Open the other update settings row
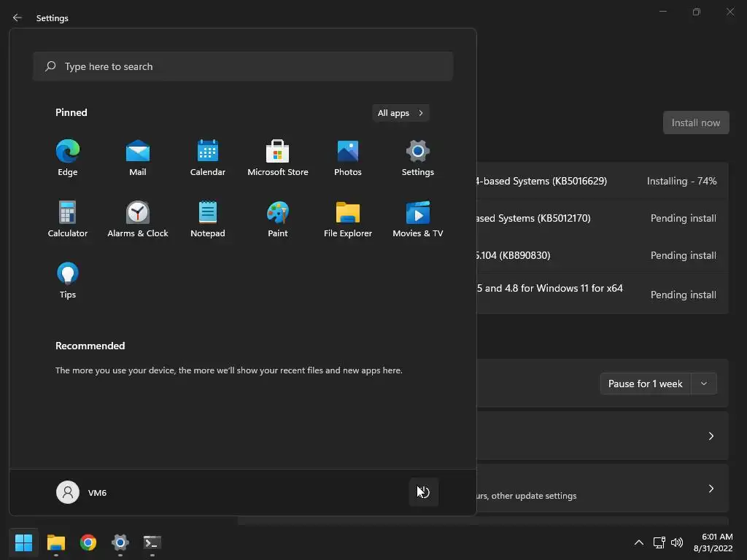747x560 pixels. coord(602,489)
